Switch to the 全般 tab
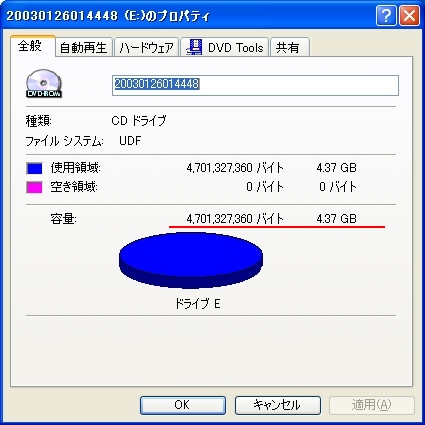Image resolution: width=425 pixels, height=425 pixels. 32,46
